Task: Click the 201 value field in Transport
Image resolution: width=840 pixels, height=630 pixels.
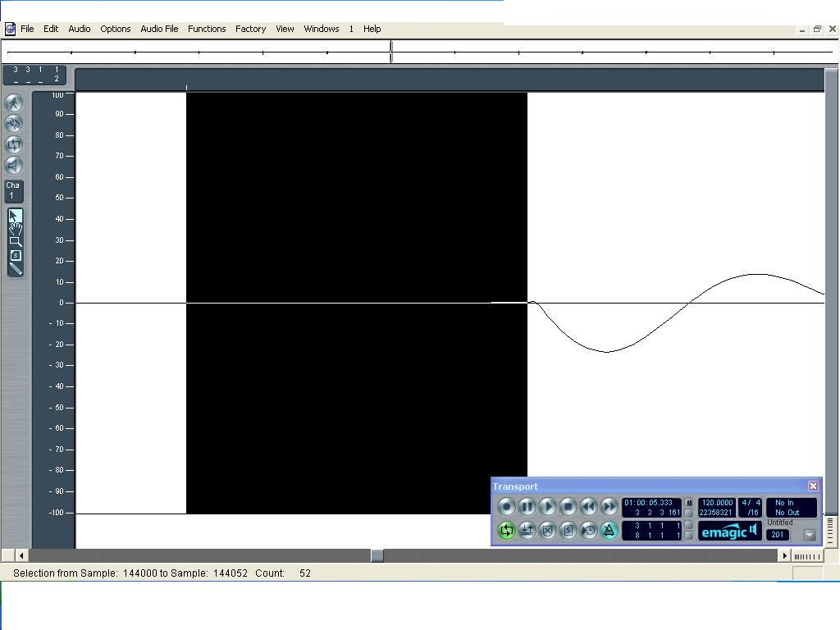Action: [778, 535]
